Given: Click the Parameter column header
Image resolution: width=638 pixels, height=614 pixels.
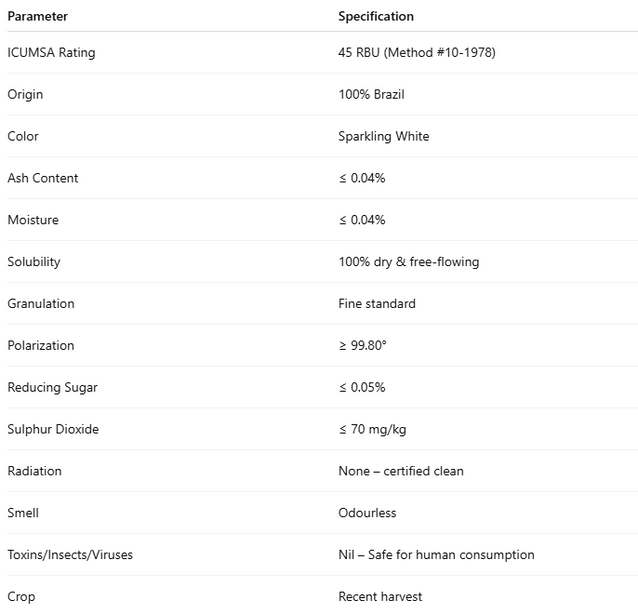Looking at the screenshot, I should tap(38, 16).
